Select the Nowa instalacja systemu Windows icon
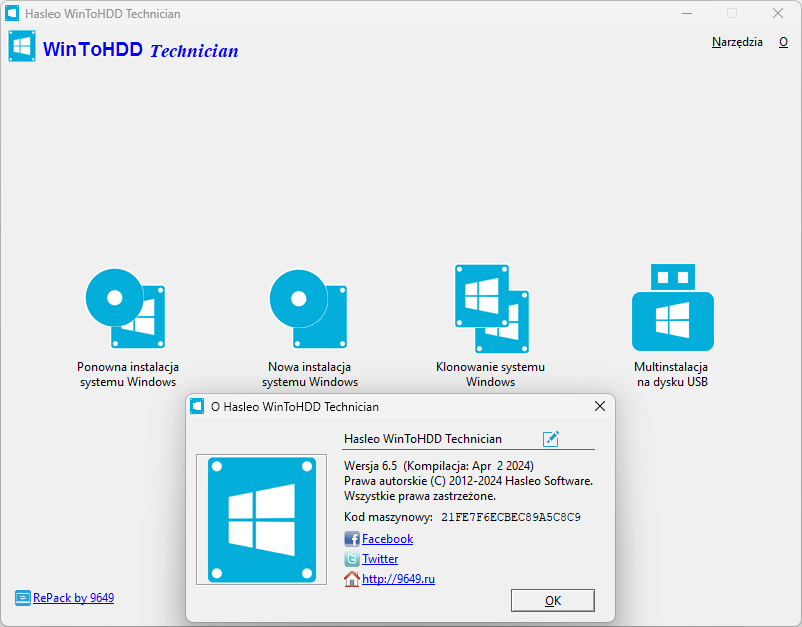Viewport: 802px width, 627px height. (x=308, y=308)
